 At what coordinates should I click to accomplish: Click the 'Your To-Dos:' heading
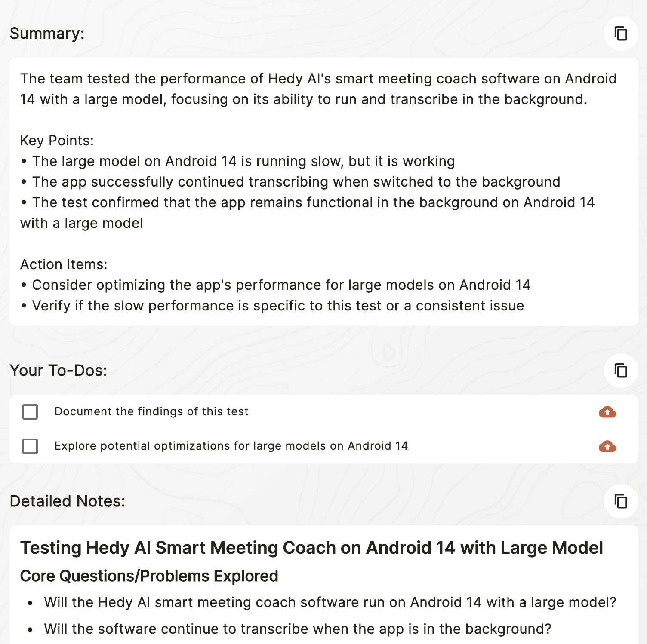[59, 371]
